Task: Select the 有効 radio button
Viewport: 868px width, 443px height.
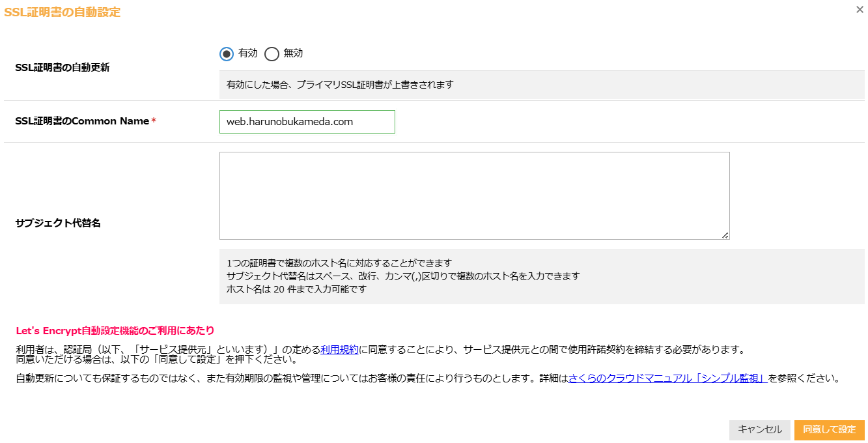Action: 227,54
